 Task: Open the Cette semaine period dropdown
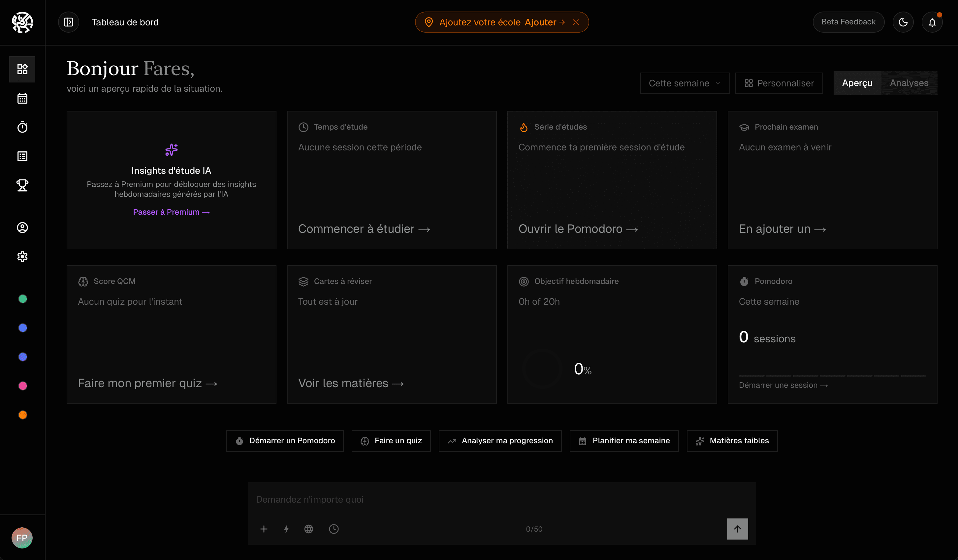[x=685, y=83]
